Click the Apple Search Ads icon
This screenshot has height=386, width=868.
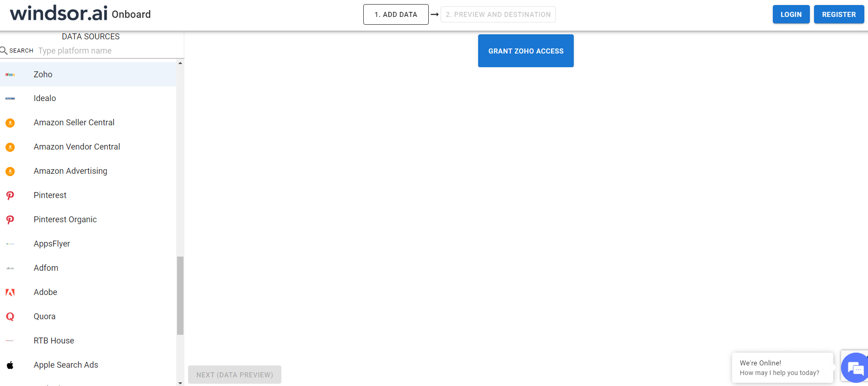[10, 365]
